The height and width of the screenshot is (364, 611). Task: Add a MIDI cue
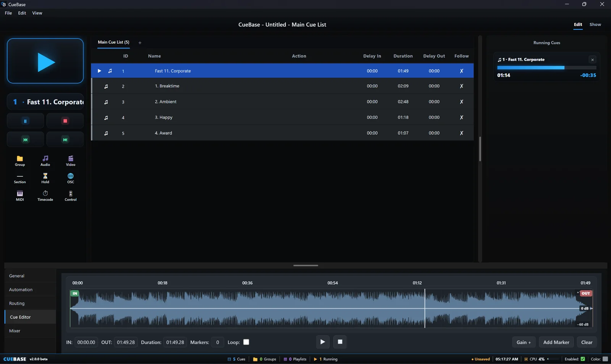(x=20, y=196)
